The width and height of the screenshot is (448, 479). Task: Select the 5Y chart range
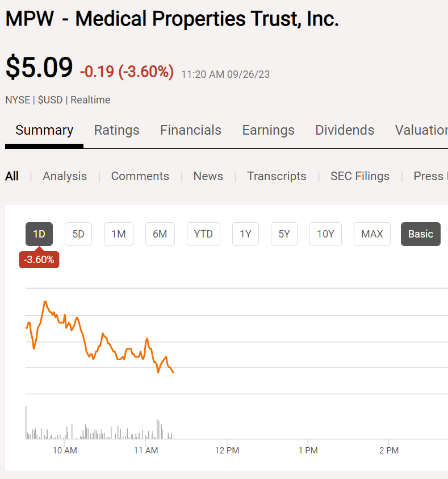[x=284, y=234]
